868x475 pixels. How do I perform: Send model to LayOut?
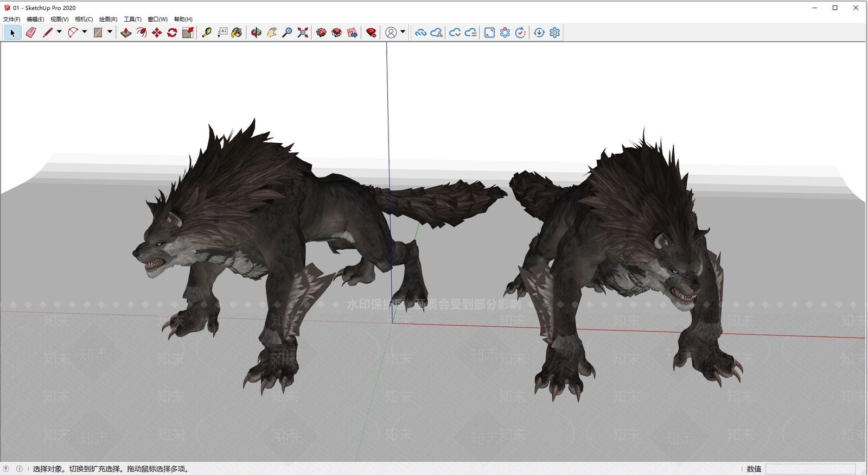pyautogui.click(x=352, y=33)
